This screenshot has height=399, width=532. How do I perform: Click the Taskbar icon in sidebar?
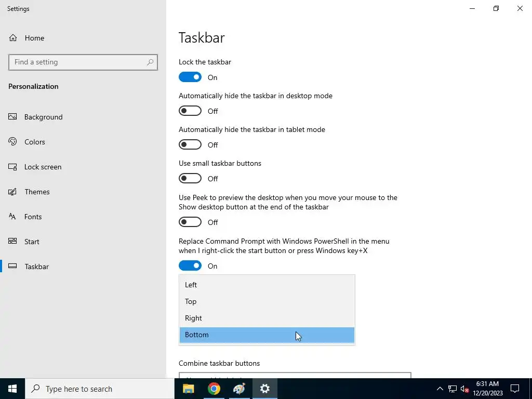pyautogui.click(x=12, y=267)
